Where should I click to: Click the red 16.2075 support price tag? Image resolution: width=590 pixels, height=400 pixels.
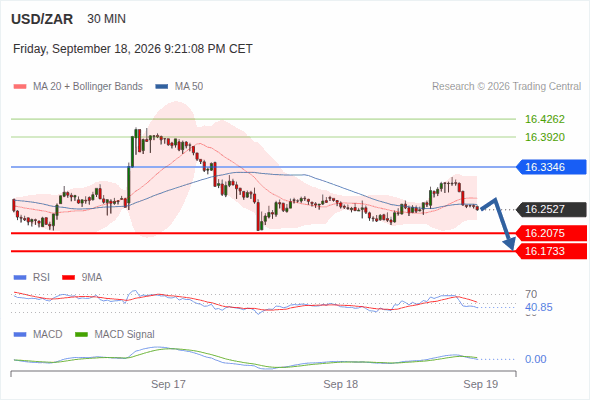point(551,233)
